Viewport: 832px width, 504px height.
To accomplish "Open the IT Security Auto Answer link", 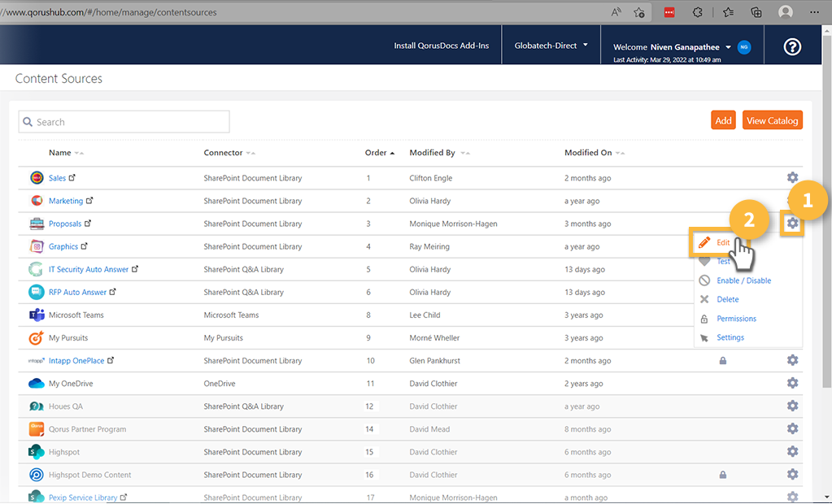I will [x=89, y=270].
